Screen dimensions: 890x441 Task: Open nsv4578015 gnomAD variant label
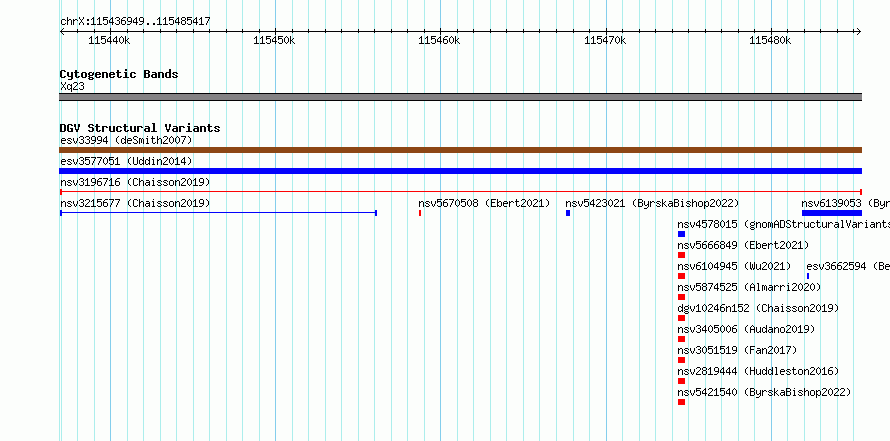(783, 224)
